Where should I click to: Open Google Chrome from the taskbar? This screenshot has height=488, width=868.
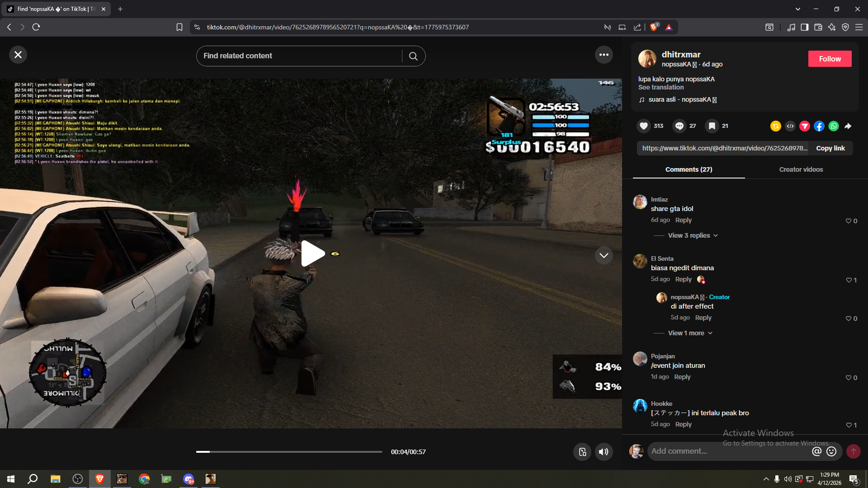click(x=144, y=479)
